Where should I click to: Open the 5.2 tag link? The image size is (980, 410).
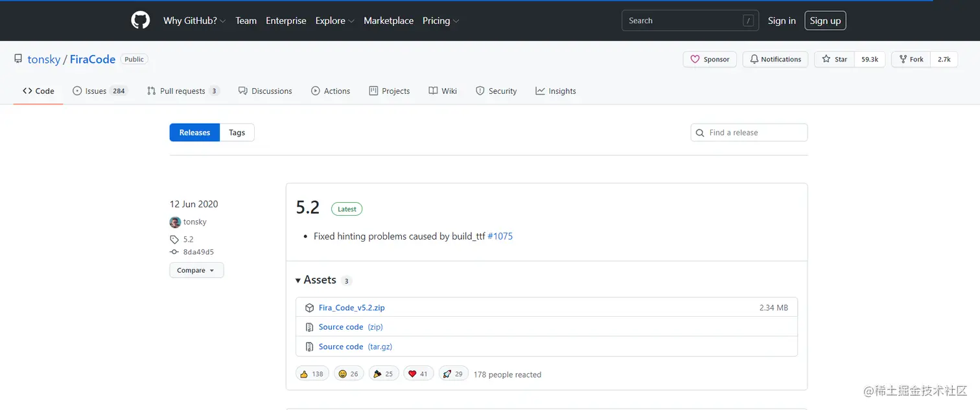188,239
